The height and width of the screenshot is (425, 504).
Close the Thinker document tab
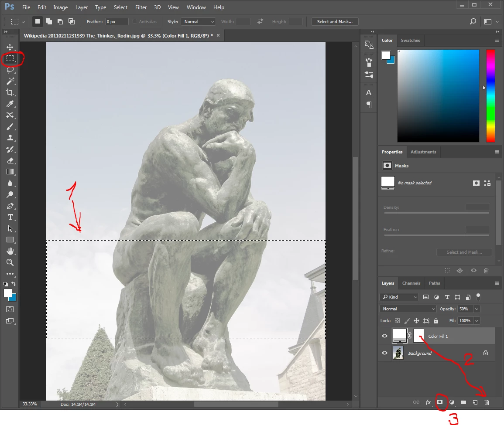pyautogui.click(x=218, y=35)
